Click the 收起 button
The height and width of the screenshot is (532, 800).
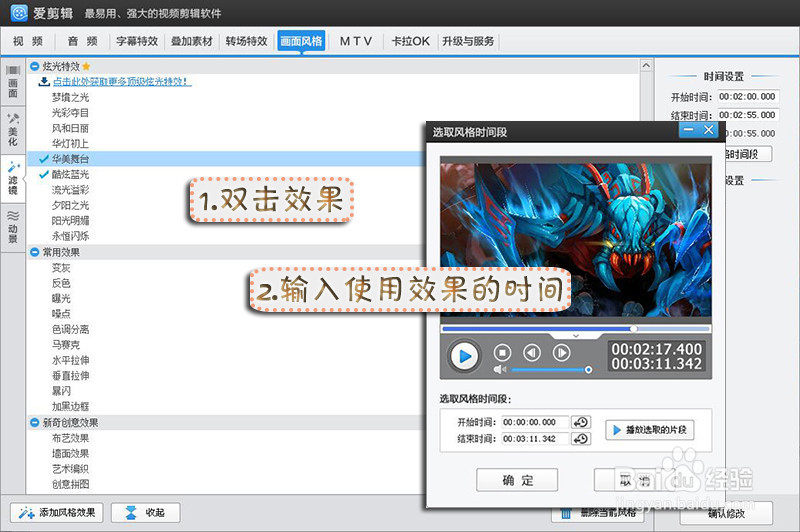tap(145, 513)
